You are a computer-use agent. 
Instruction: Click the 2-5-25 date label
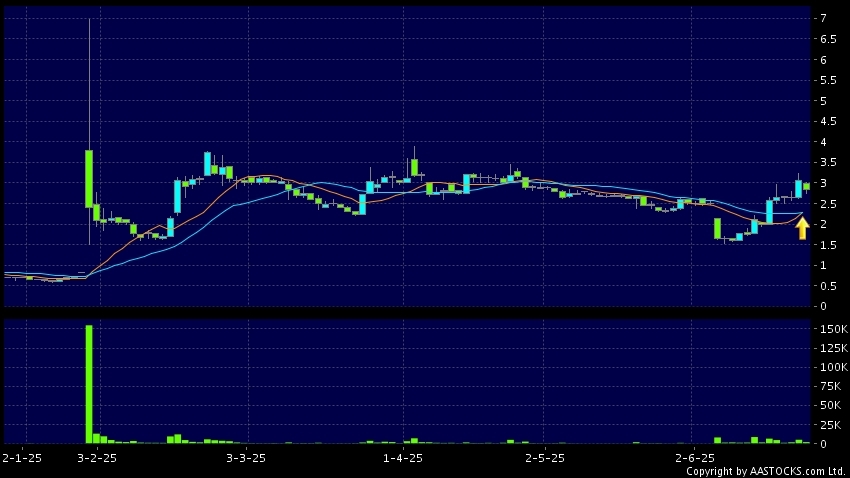point(545,458)
